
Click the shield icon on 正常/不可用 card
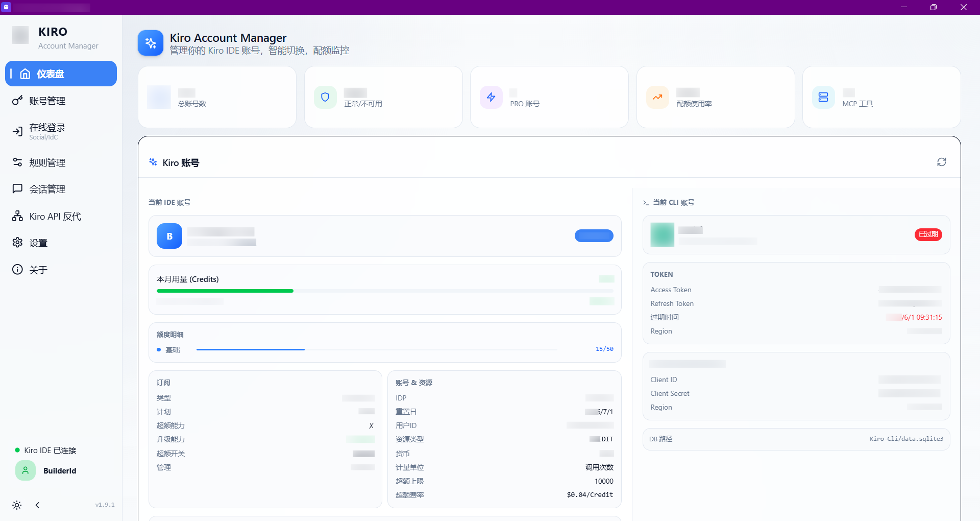(x=325, y=97)
